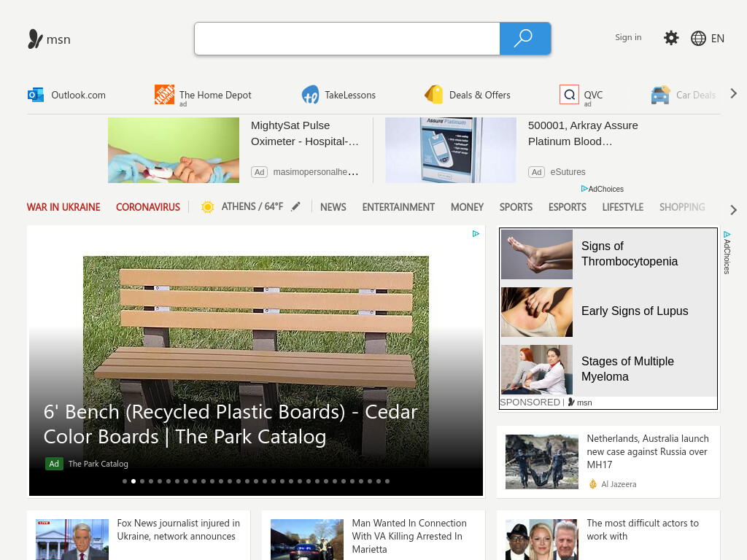Open the most difficult actors article

pos(642,529)
